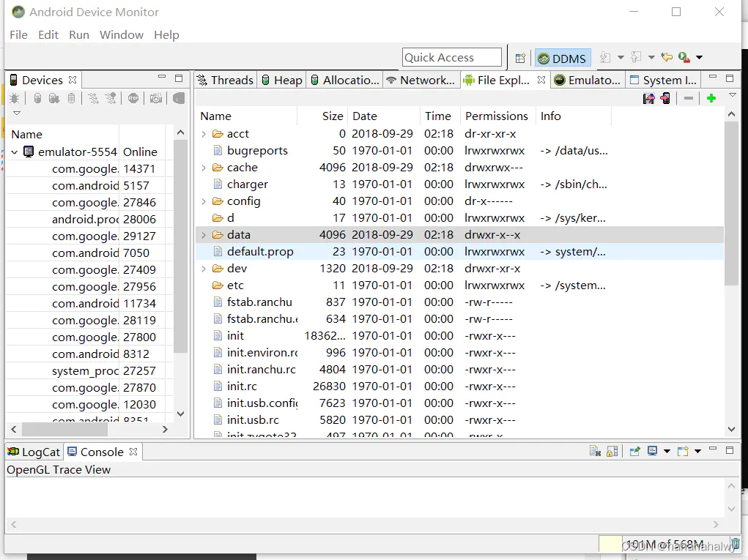Update heap for the selected process
This screenshot has height=560, width=748.
[x=37, y=97]
